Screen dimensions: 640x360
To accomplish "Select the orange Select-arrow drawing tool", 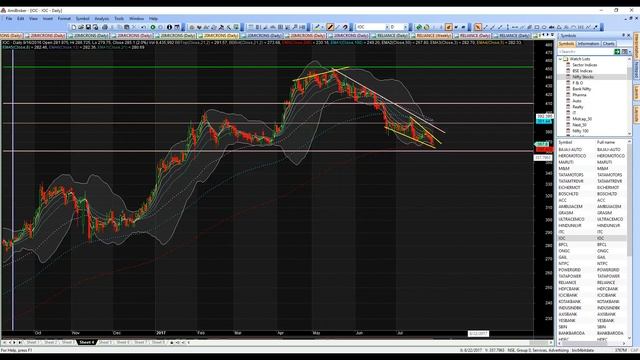I will click(x=477, y=27).
